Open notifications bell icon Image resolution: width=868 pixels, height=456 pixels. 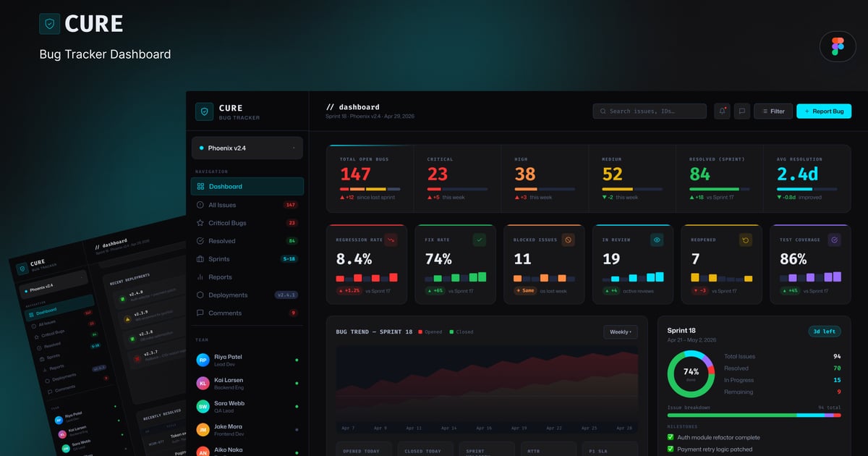(722, 111)
